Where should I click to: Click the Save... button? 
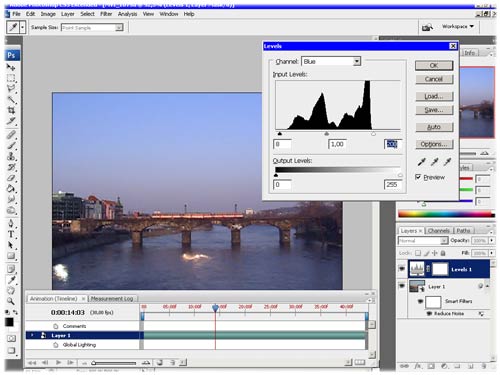coord(434,110)
